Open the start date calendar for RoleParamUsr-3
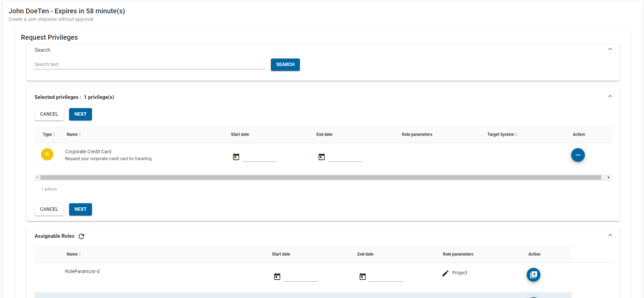 [277, 276]
